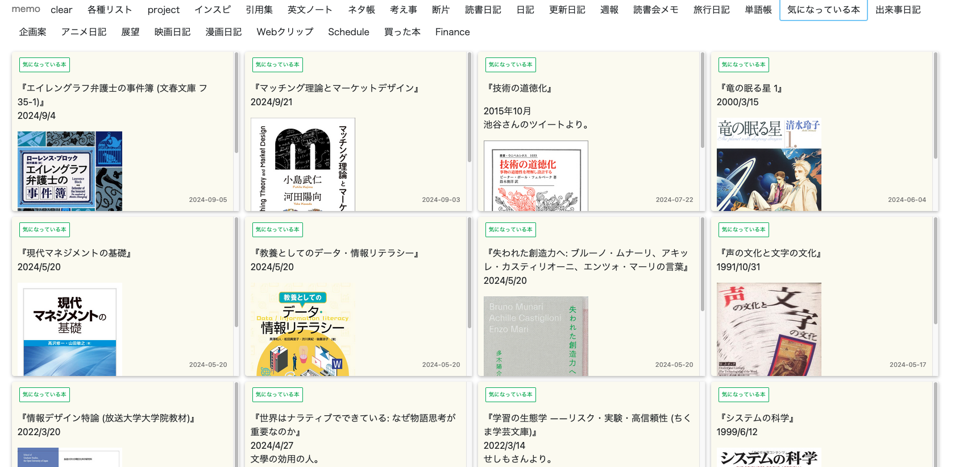The width and height of the screenshot is (980, 467).
Task: Select the 映画日記 tab
Action: pyautogui.click(x=173, y=32)
